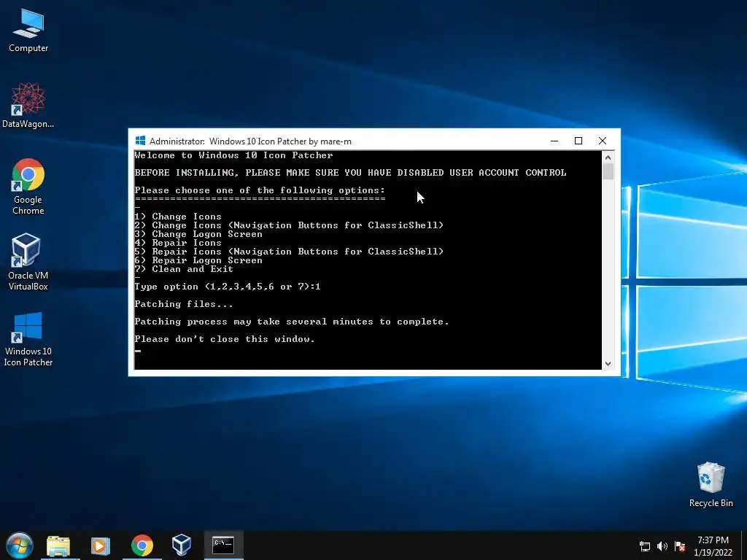Click the console scrollbar down arrow
This screenshot has height=560, width=747.
pyautogui.click(x=608, y=363)
